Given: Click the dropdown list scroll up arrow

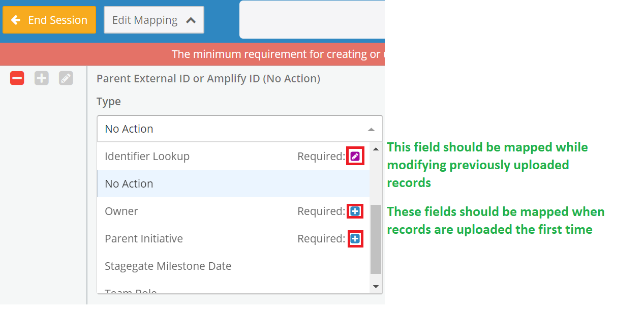Looking at the screenshot, I should [376, 149].
